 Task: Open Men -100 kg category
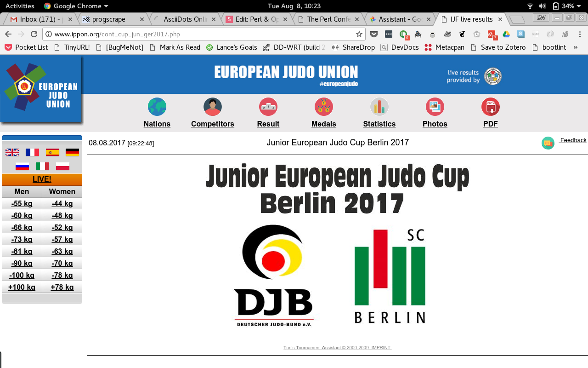coord(22,276)
